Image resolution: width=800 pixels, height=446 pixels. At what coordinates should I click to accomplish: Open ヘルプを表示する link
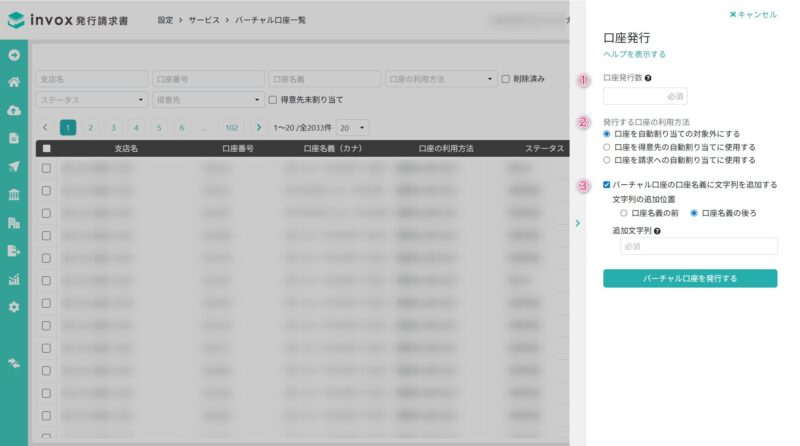coord(634,54)
